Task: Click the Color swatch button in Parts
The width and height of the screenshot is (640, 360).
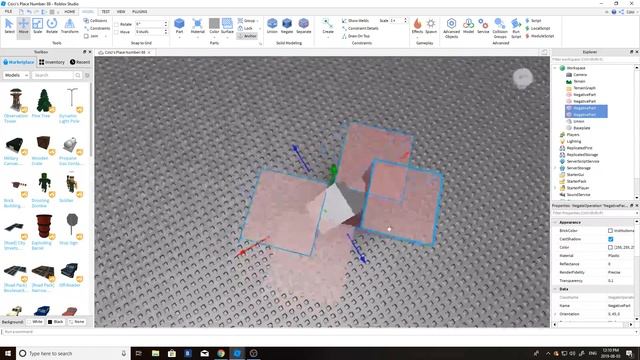Action: [214, 26]
